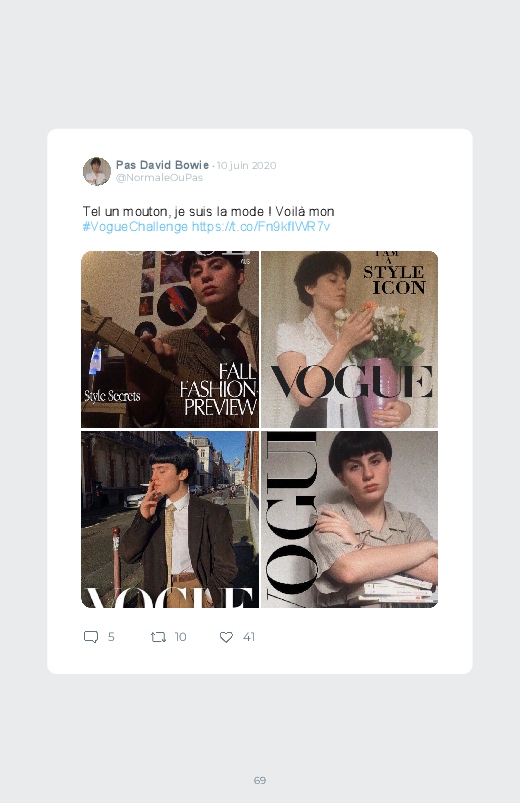Click the retweet arrows icon

pos(158,637)
